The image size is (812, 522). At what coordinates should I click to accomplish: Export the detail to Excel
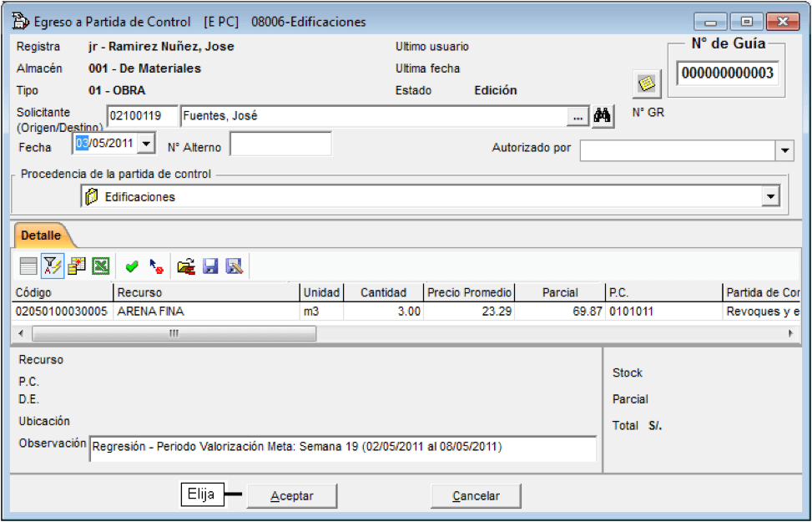[101, 266]
